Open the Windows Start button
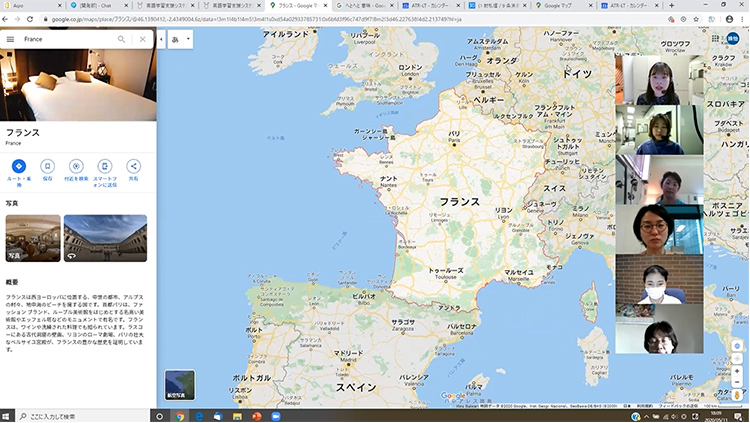The height and width of the screenshot is (423, 750). coord(6,416)
